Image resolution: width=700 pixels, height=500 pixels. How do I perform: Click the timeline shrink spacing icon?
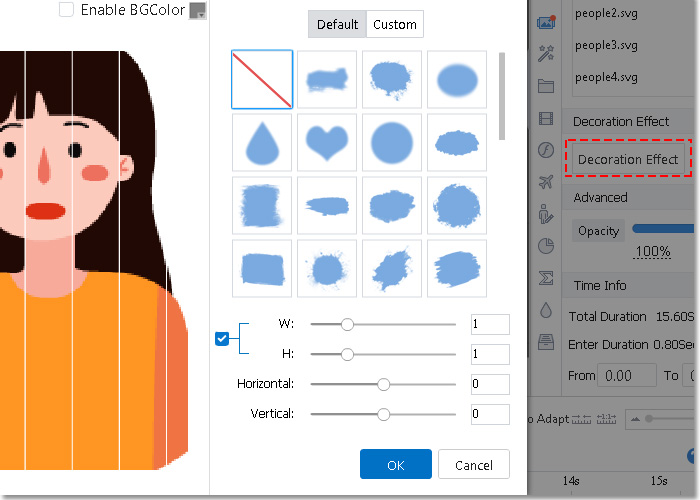point(581,419)
